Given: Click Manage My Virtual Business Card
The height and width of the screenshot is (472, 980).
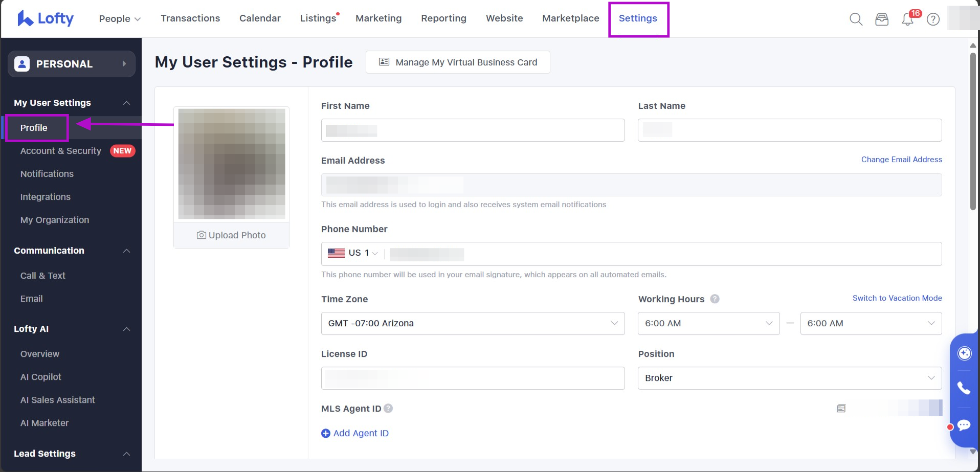Looking at the screenshot, I should (458, 62).
